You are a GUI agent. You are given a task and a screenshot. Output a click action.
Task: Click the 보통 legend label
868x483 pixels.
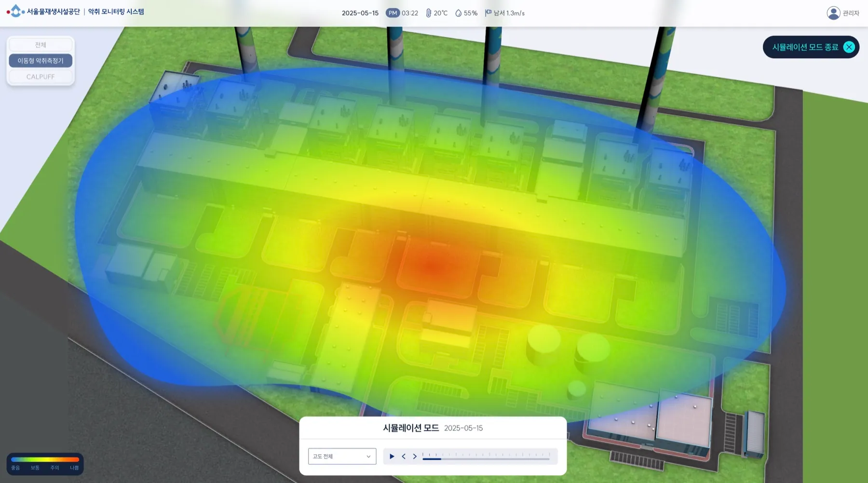click(x=35, y=468)
